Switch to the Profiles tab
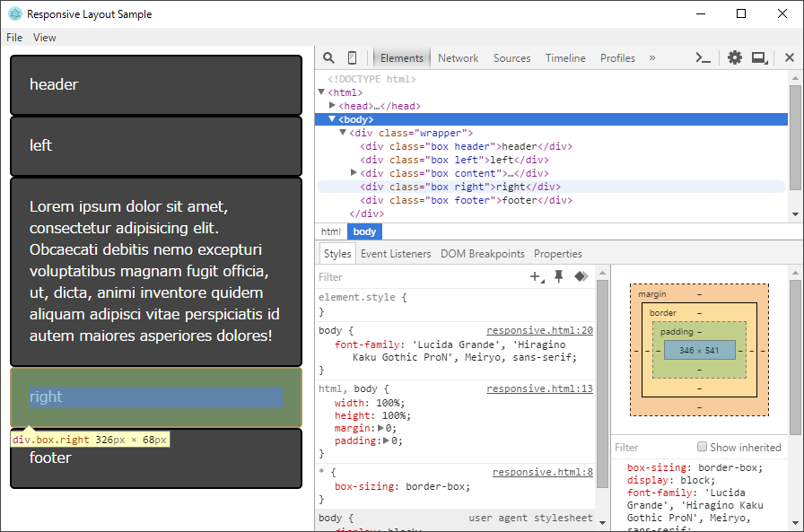 tap(617, 58)
